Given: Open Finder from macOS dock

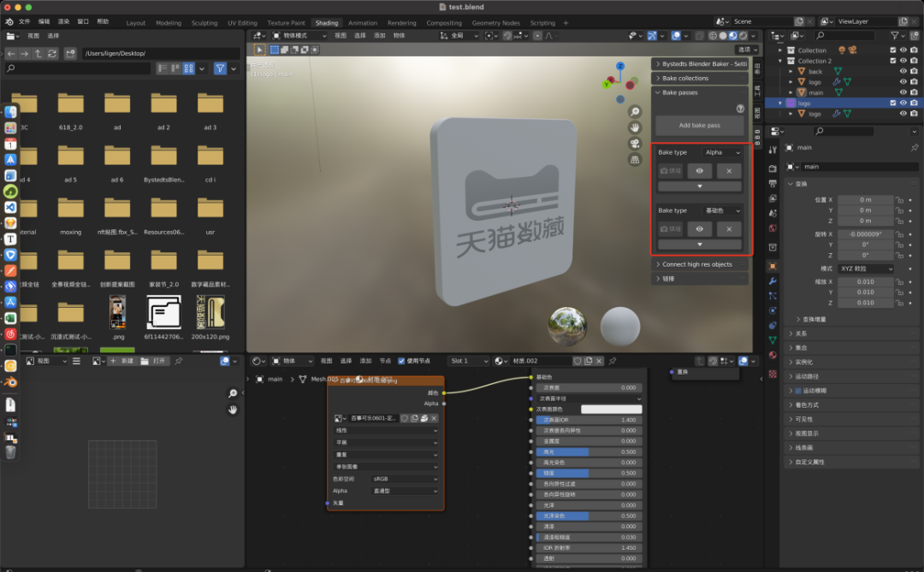Looking at the screenshot, I should [x=10, y=112].
